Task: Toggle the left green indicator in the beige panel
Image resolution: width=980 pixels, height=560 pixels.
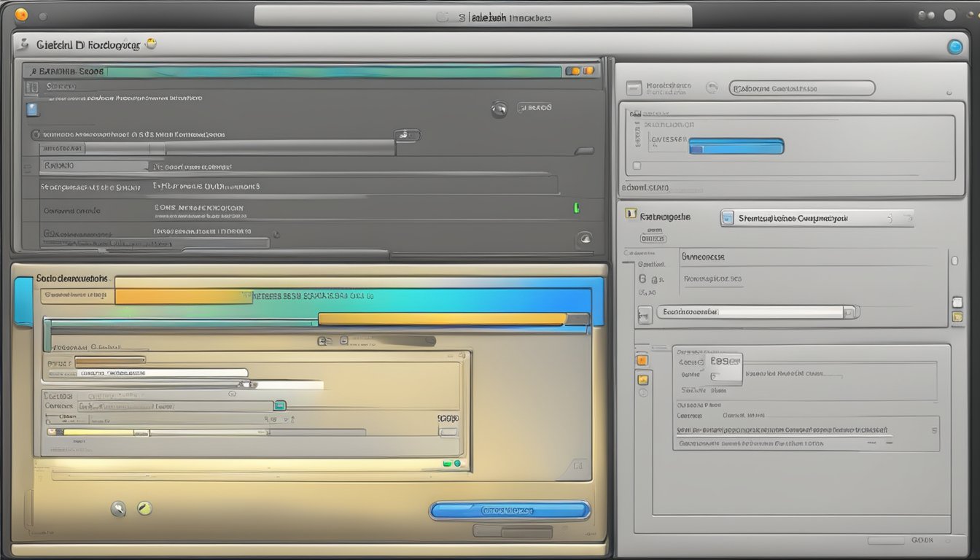Action: pyautogui.click(x=446, y=463)
